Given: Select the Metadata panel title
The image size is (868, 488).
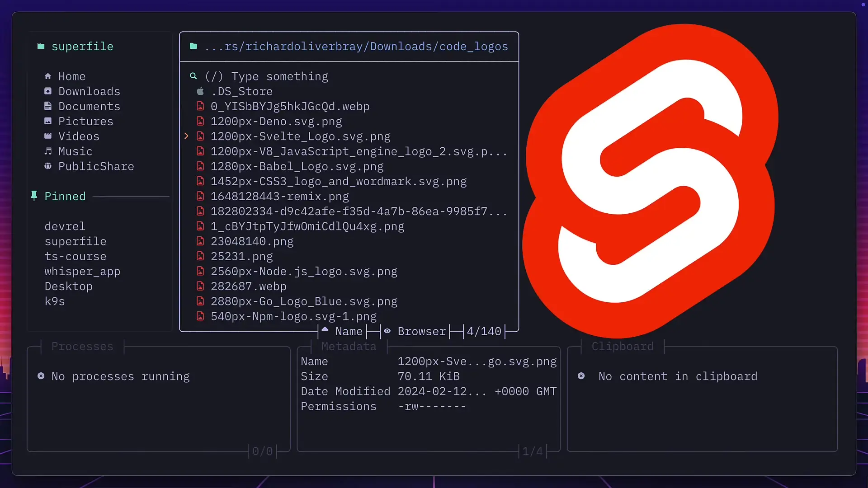Looking at the screenshot, I should pyautogui.click(x=349, y=346).
